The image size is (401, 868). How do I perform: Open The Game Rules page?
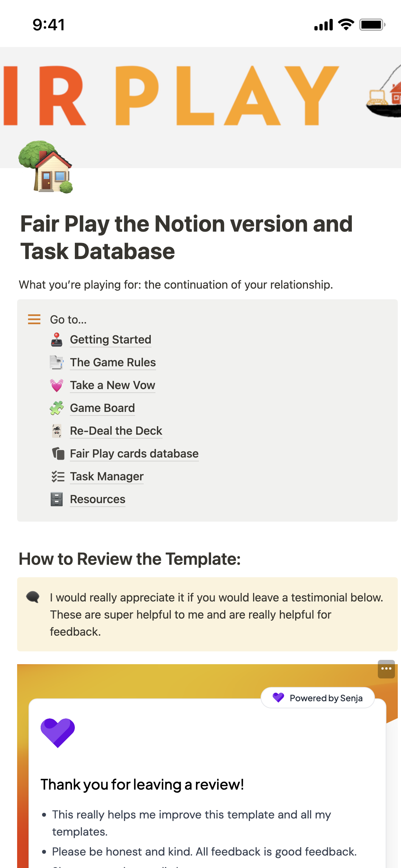pos(113,362)
